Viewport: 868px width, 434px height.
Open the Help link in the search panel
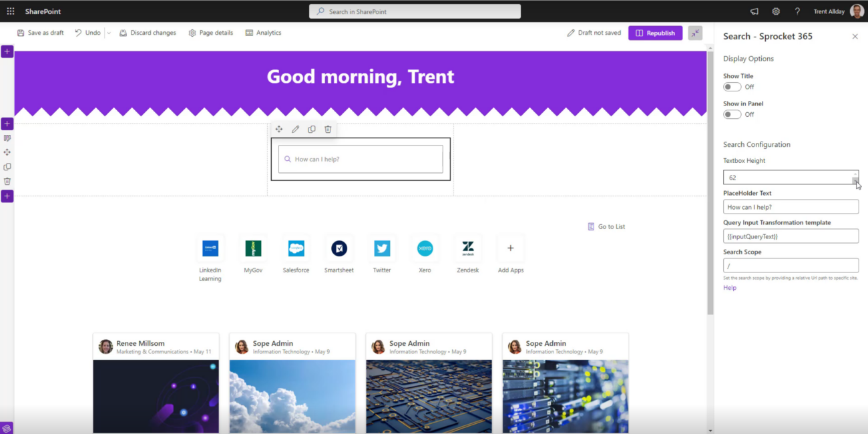[729, 287]
